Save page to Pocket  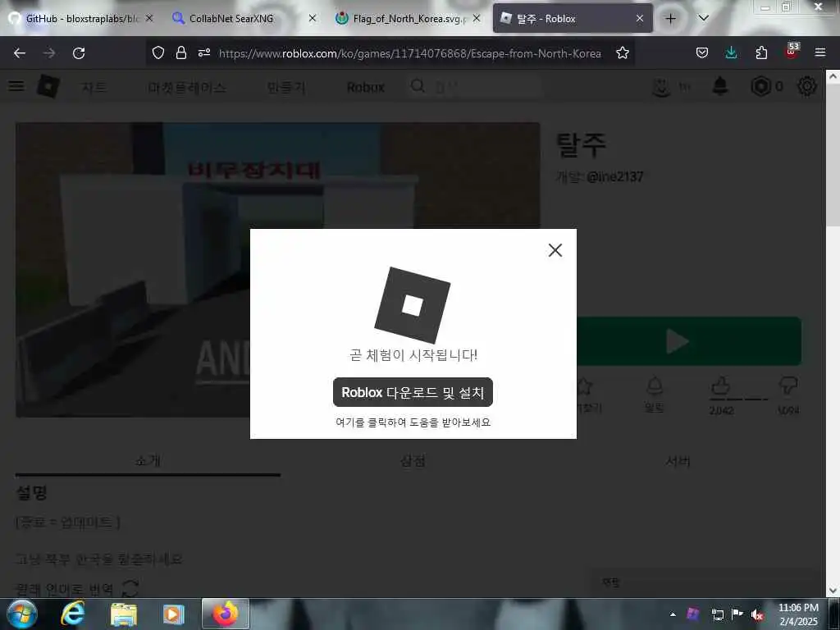pyautogui.click(x=702, y=52)
